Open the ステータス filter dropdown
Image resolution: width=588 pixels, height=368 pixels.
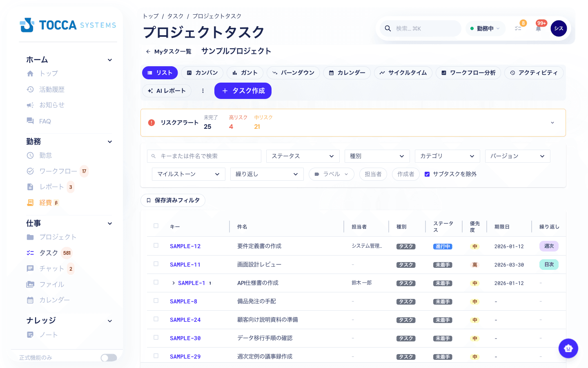pyautogui.click(x=303, y=156)
